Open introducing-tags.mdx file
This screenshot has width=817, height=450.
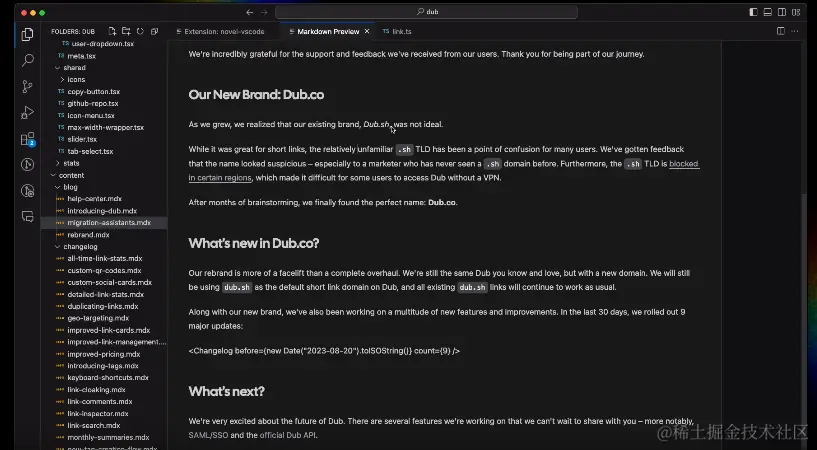[x=103, y=366]
